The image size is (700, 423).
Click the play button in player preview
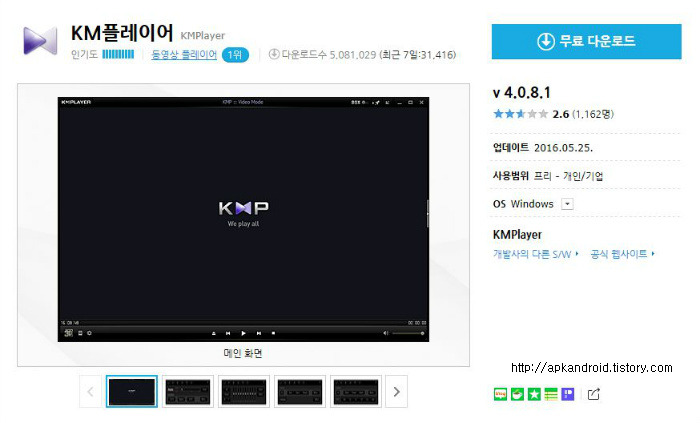click(243, 333)
